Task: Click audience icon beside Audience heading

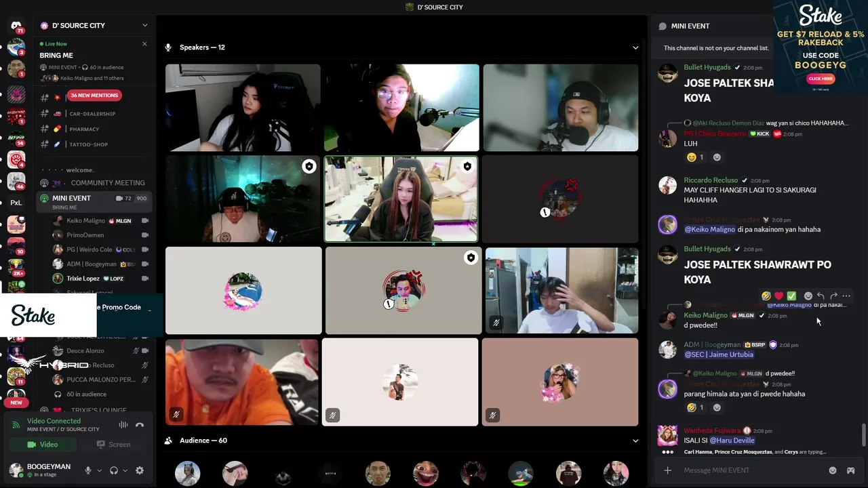Action: [x=168, y=441]
